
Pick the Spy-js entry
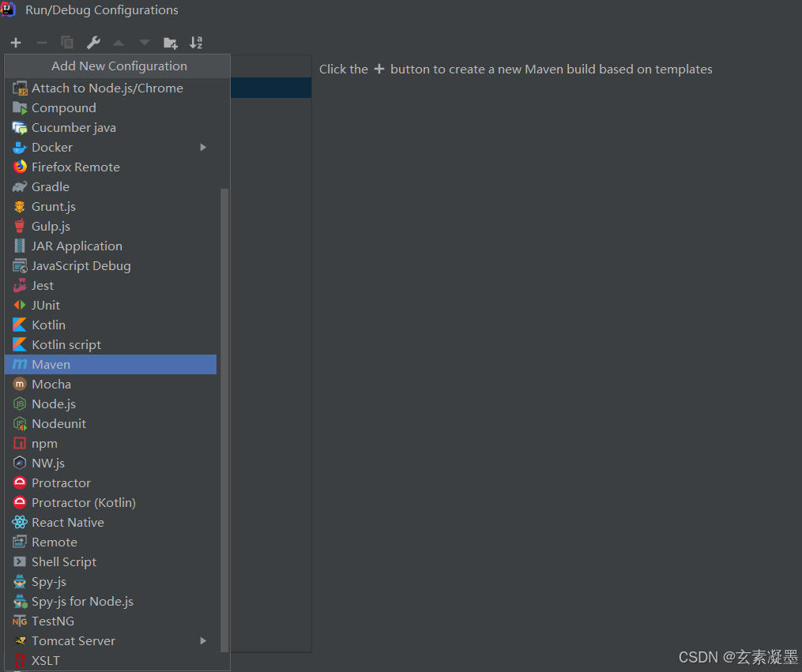click(111, 581)
